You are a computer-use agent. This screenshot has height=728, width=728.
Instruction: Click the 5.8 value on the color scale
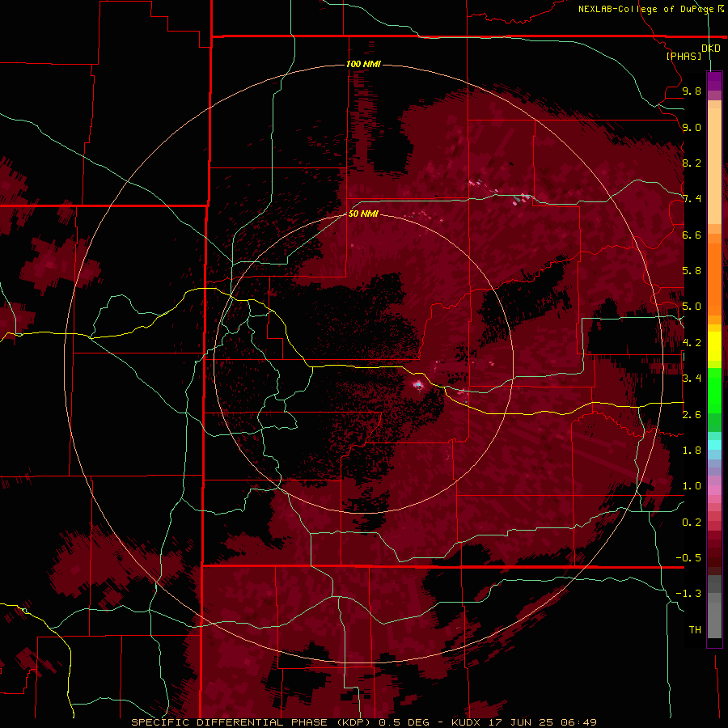point(692,271)
